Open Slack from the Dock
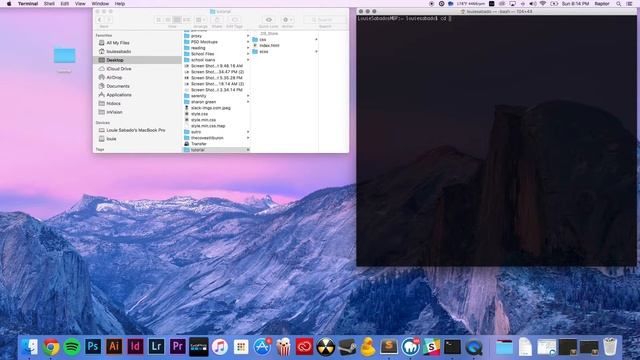 click(x=431, y=347)
